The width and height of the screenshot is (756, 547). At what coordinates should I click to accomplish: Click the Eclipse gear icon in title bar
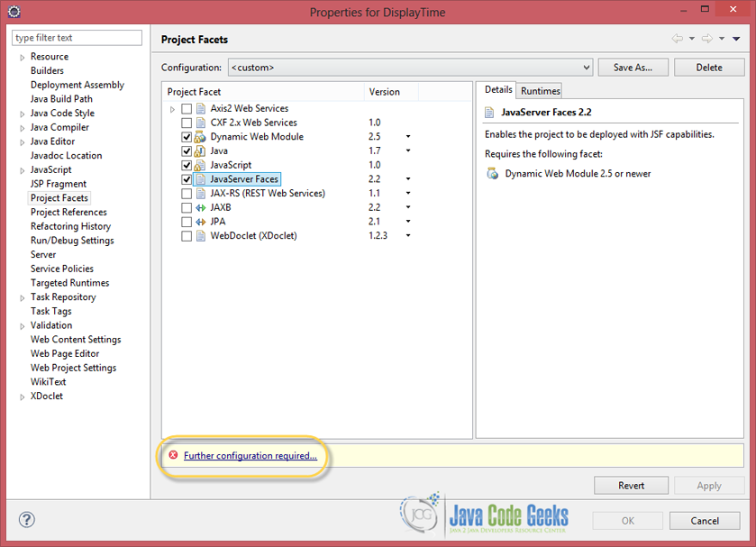[x=14, y=12]
